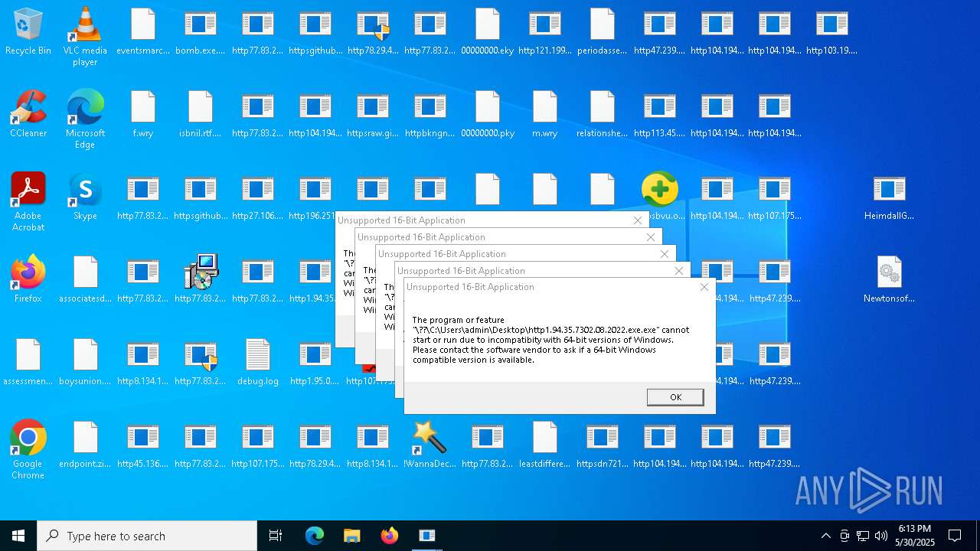The image size is (980, 551).
Task: Select the httpsdn721 executable icon
Action: tap(603, 445)
